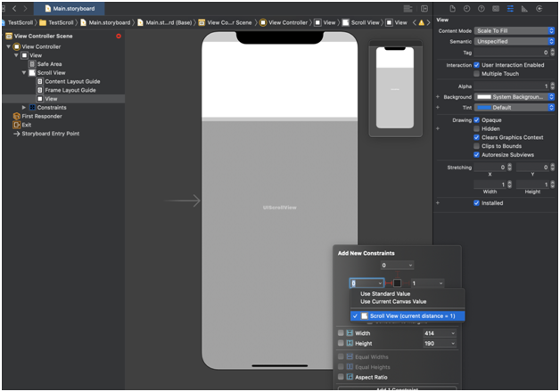Select the Attributes inspector icon
Image resolution: width=560 pixels, height=392 pixels.
pyautogui.click(x=510, y=9)
